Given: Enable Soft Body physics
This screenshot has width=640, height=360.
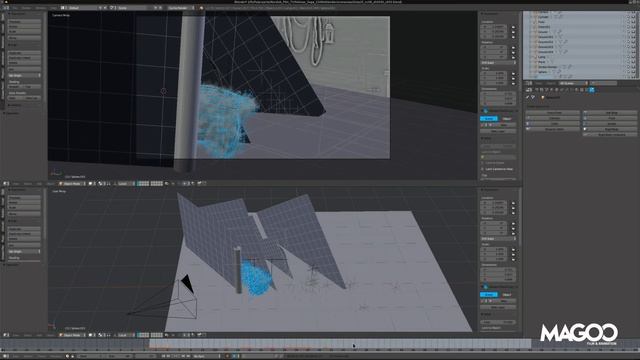Looking at the screenshot, I should [x=610, y=113].
